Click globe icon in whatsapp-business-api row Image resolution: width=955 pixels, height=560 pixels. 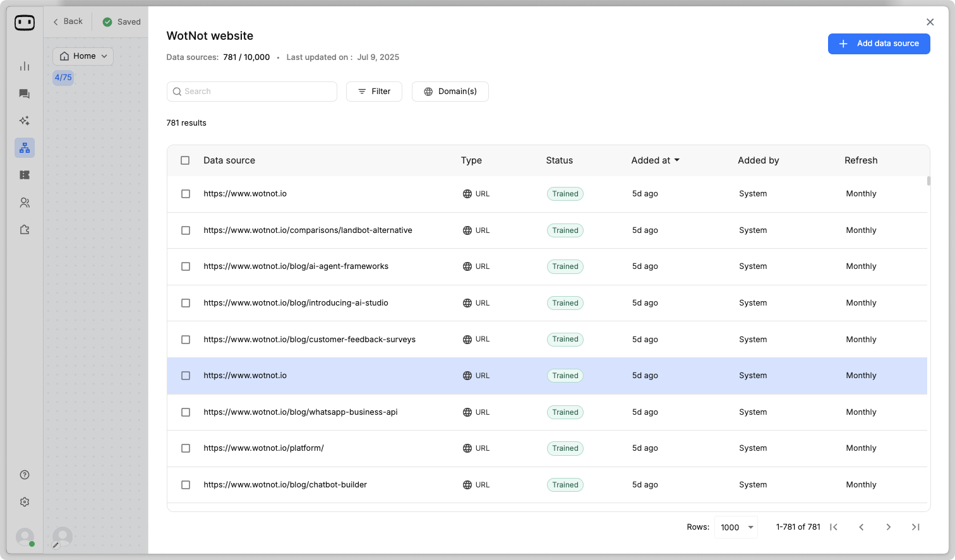click(467, 412)
